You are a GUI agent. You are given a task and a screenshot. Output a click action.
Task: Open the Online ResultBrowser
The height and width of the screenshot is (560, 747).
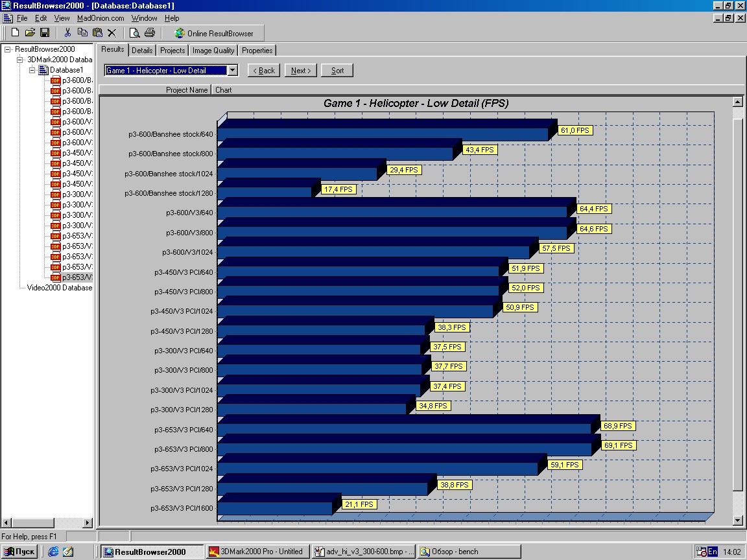(214, 33)
